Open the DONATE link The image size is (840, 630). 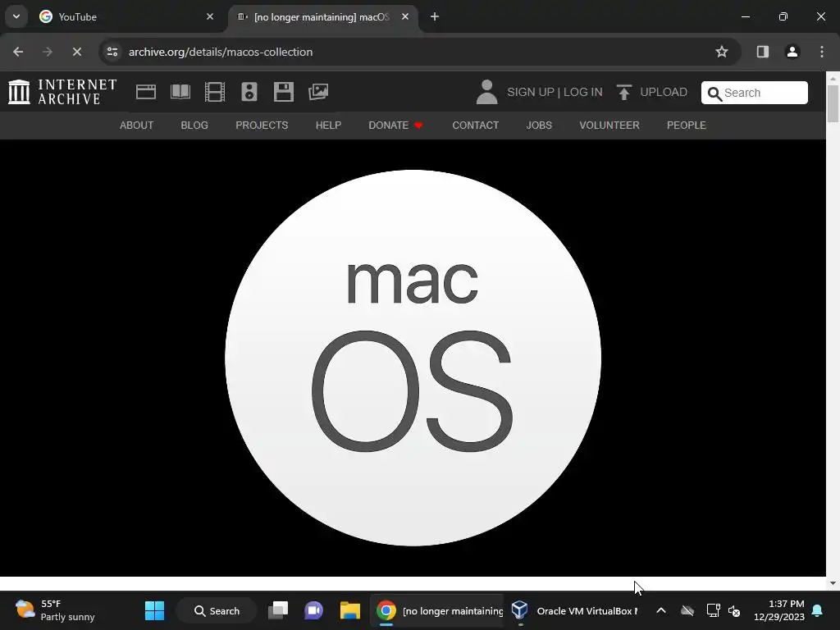[388, 126]
